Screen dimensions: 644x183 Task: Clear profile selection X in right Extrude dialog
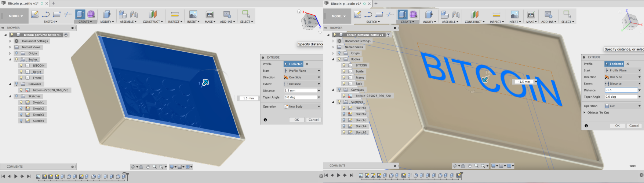point(627,64)
